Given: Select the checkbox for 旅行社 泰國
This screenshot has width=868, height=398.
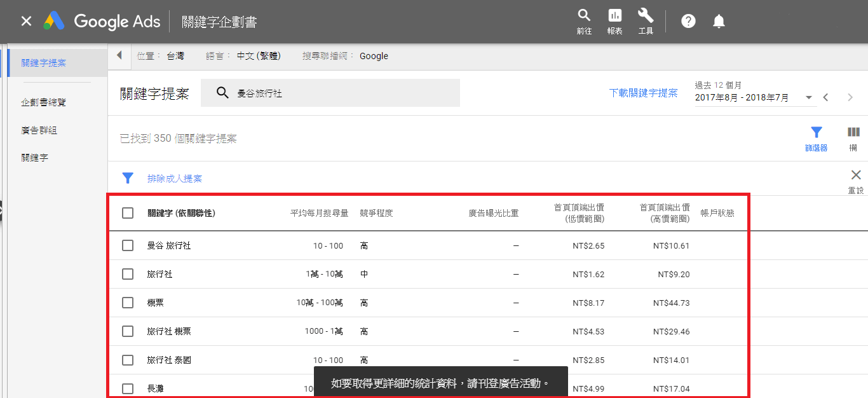Looking at the screenshot, I should tap(128, 360).
